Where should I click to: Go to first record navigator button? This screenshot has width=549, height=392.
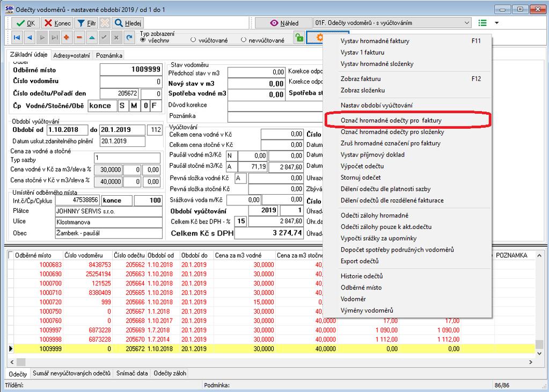click(x=17, y=38)
